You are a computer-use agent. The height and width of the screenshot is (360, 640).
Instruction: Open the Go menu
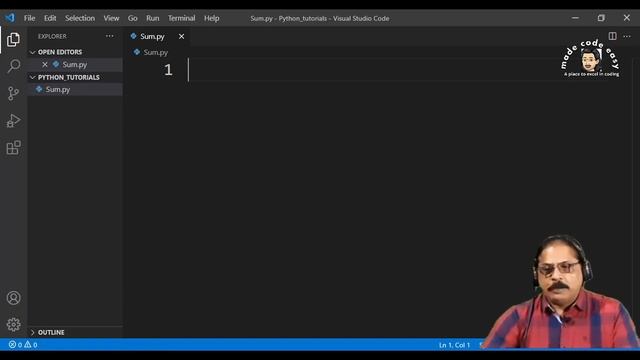click(x=132, y=18)
